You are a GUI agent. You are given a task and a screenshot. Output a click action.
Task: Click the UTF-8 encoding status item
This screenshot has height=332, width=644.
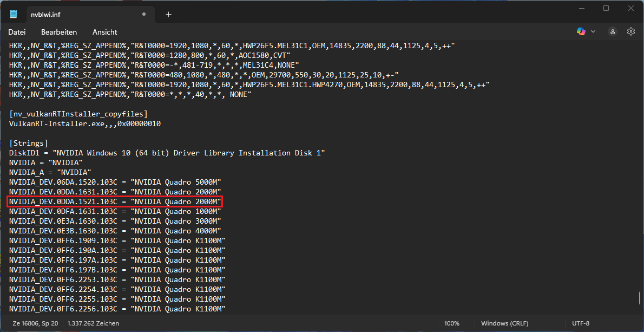pyautogui.click(x=580, y=323)
